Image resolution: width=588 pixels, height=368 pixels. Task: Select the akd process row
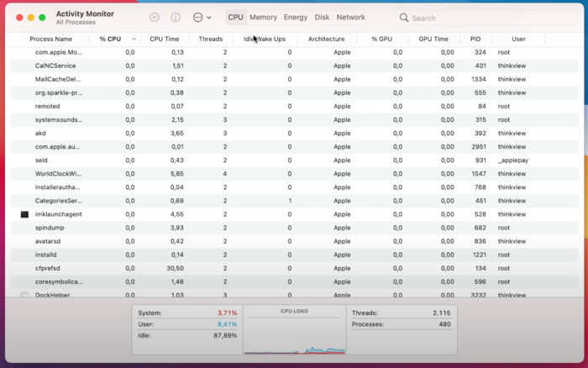click(294, 134)
